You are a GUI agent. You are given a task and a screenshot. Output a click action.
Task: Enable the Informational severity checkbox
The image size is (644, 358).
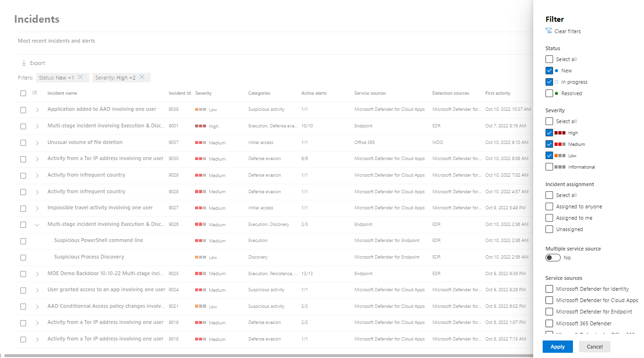[x=549, y=167]
